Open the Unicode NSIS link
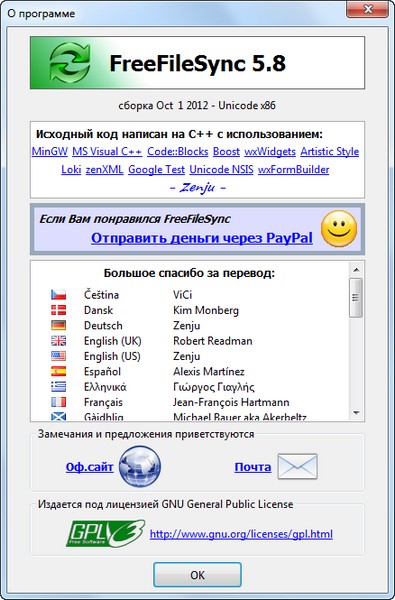395x600 pixels. click(x=221, y=170)
